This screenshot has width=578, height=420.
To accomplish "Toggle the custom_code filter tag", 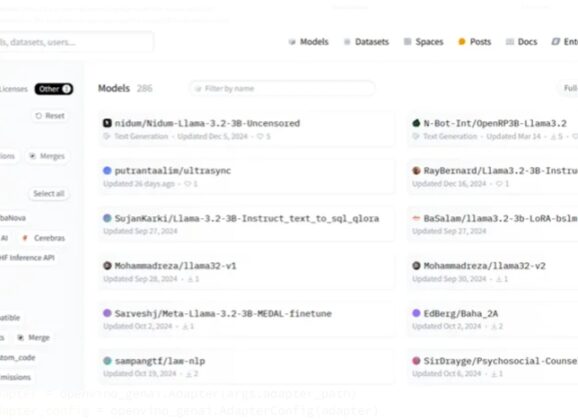I will [17, 357].
